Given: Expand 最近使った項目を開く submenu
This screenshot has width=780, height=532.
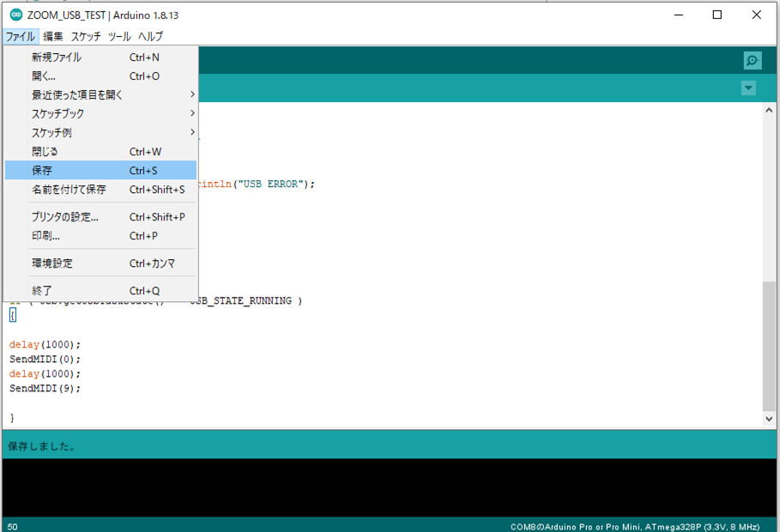Looking at the screenshot, I should [x=101, y=94].
